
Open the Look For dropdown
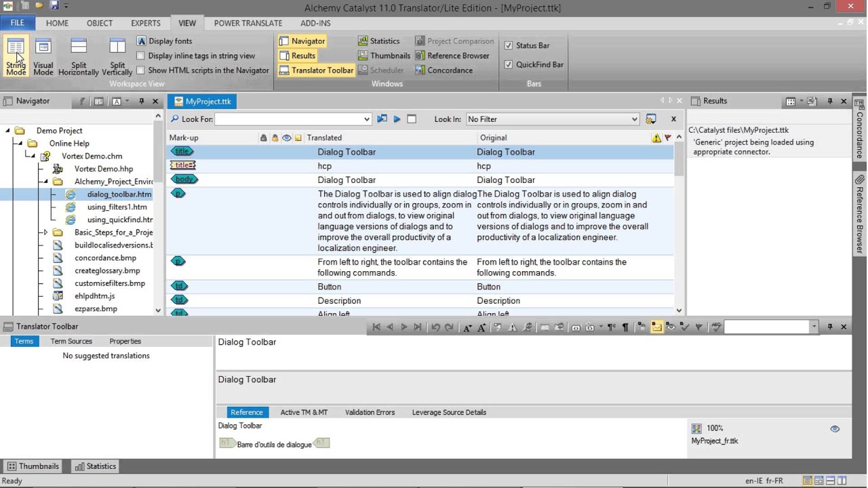[x=367, y=119]
